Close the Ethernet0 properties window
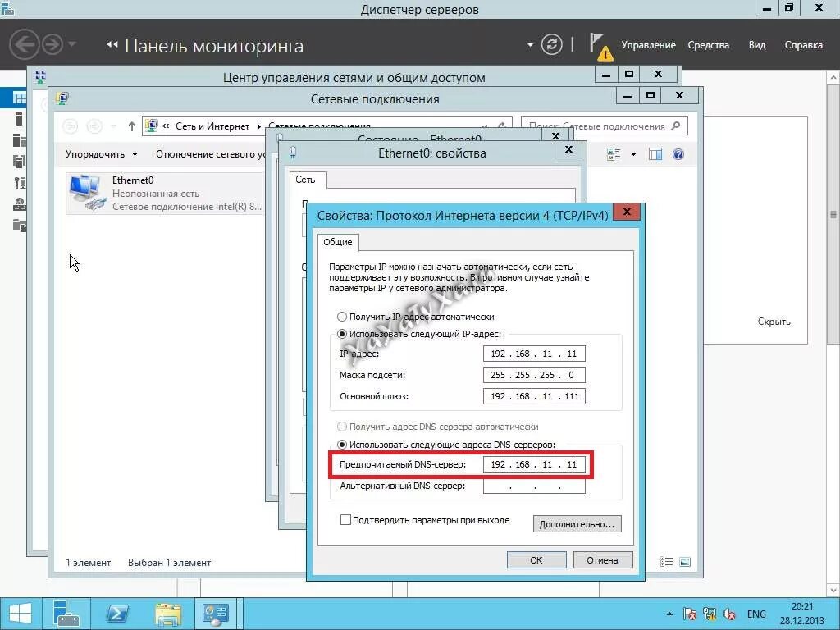840x630 pixels. point(569,149)
